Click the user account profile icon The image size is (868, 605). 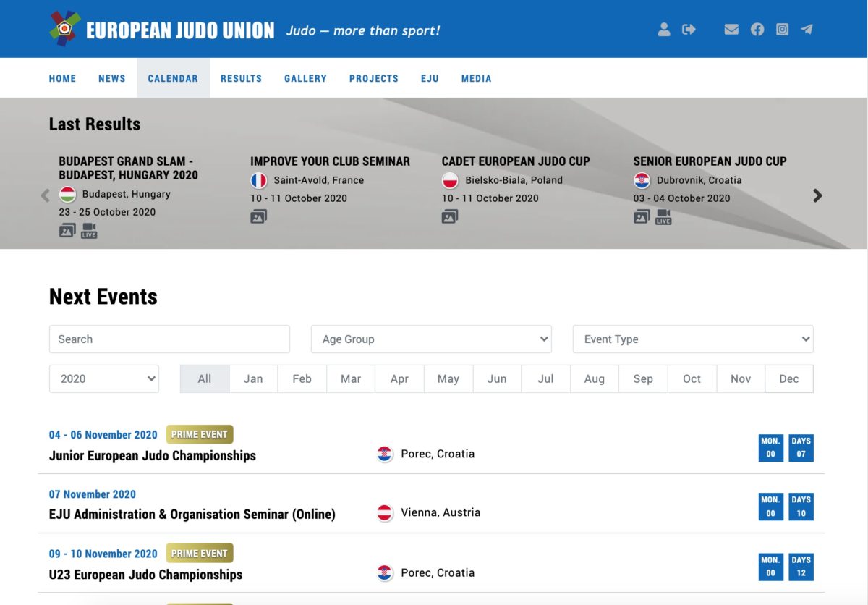click(663, 30)
